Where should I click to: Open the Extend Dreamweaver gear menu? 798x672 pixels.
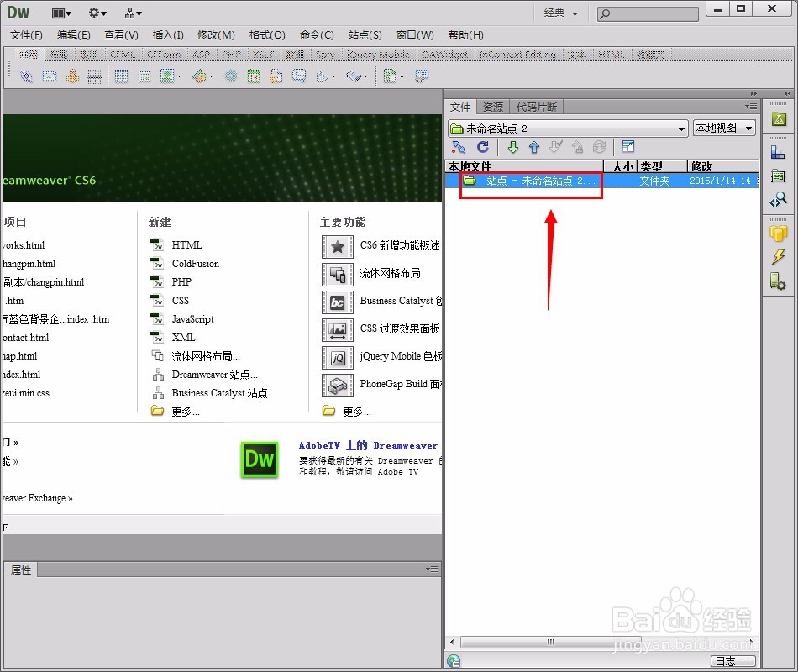[97, 13]
